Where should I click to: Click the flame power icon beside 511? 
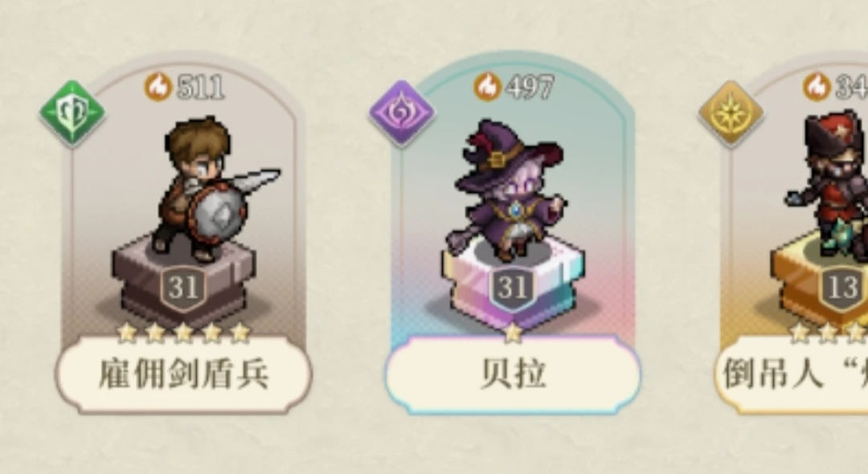click(158, 88)
